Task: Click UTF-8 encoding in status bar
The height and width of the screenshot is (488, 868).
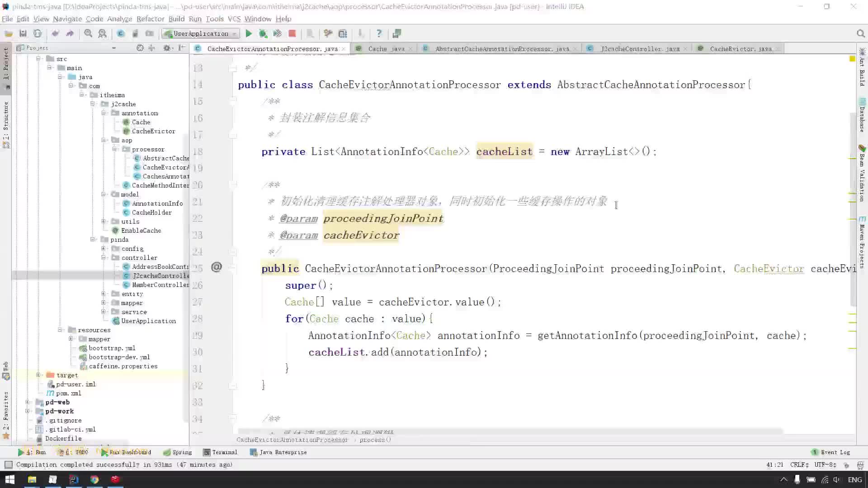Action: click(825, 465)
